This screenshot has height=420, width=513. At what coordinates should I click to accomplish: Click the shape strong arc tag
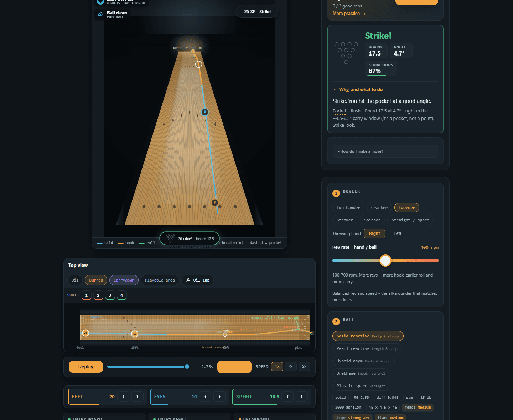[352, 418]
